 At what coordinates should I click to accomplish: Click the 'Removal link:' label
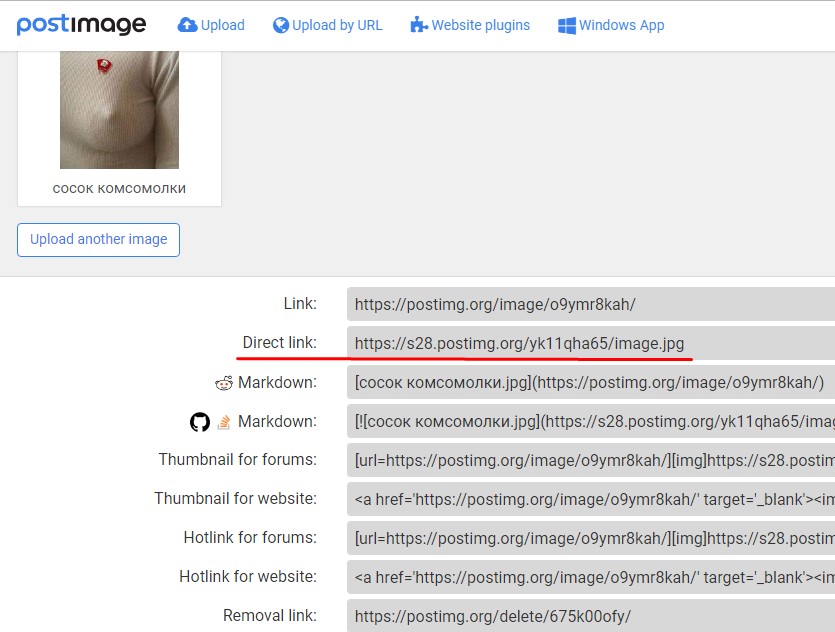pos(270,615)
